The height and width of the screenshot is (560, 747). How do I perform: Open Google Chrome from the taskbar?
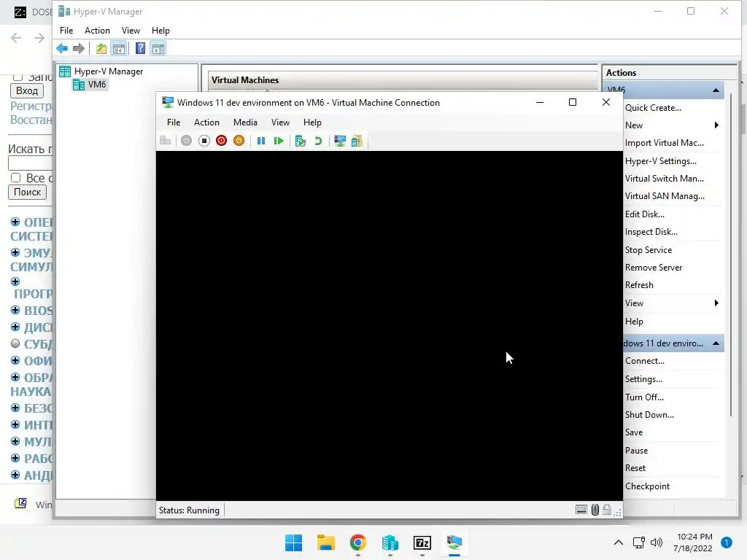357,542
